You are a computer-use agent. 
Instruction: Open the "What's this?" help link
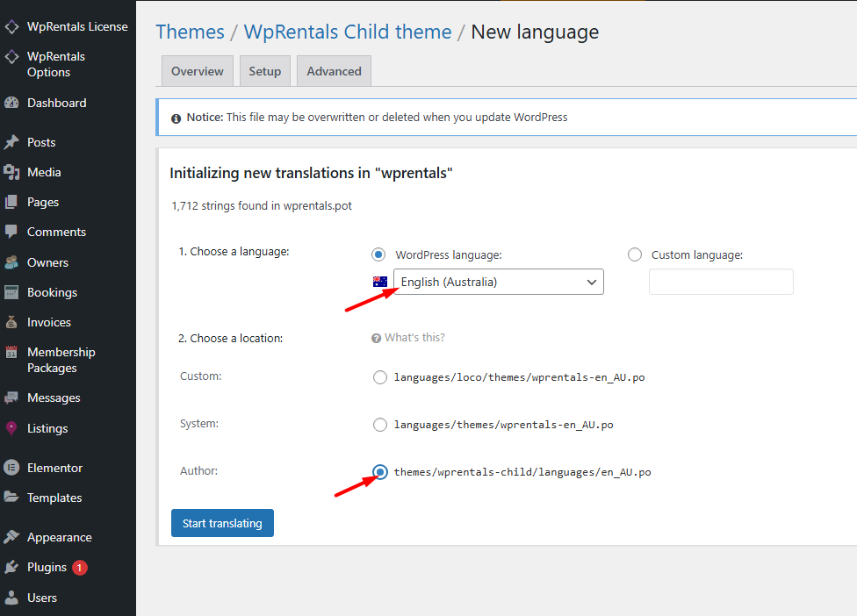(x=414, y=338)
